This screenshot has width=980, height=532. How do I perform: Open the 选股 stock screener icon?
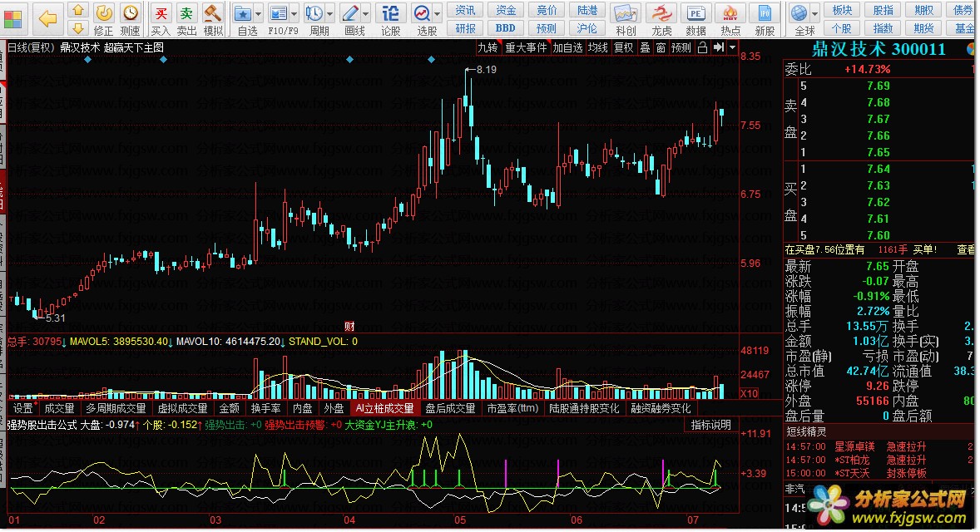(x=422, y=13)
